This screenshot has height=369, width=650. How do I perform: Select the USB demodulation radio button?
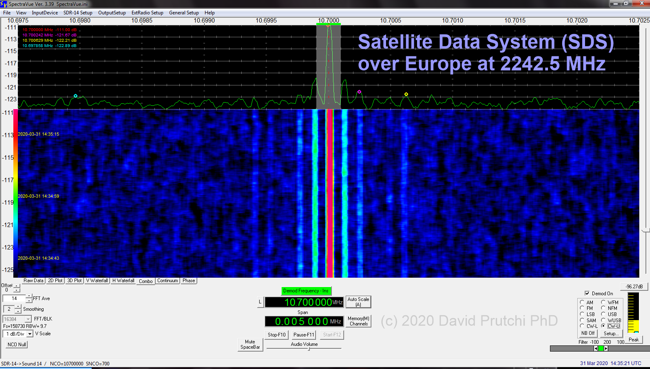tap(603, 314)
